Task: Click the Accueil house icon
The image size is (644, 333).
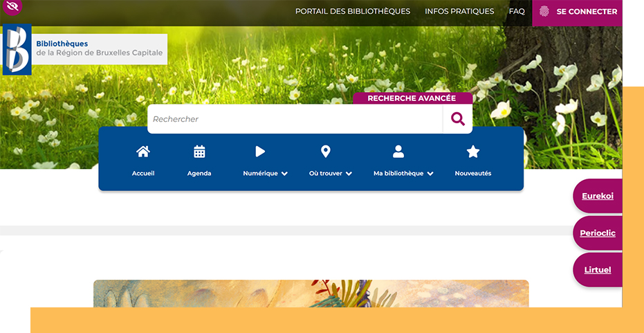Action: tap(143, 152)
